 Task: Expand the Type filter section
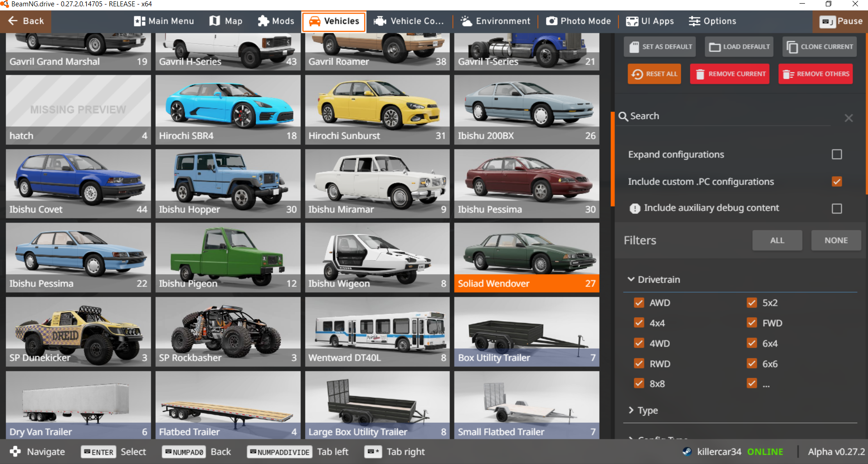pyautogui.click(x=643, y=411)
